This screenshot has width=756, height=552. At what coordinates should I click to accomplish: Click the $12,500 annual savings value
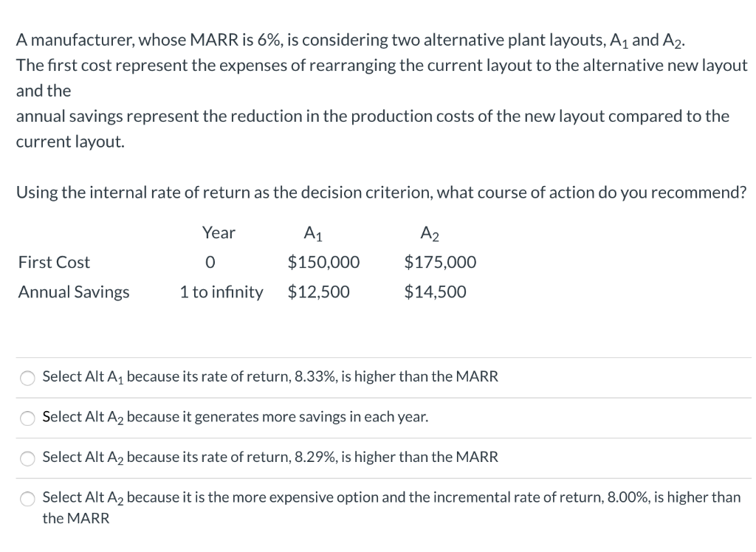(318, 291)
